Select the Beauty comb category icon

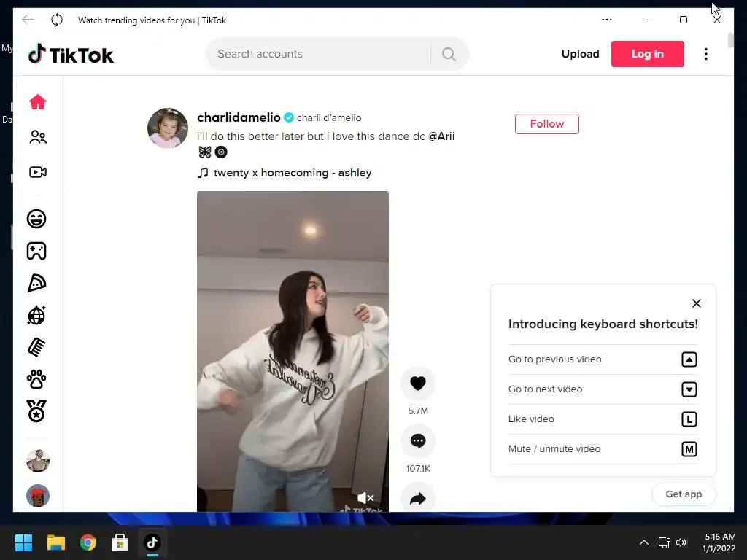click(x=36, y=347)
